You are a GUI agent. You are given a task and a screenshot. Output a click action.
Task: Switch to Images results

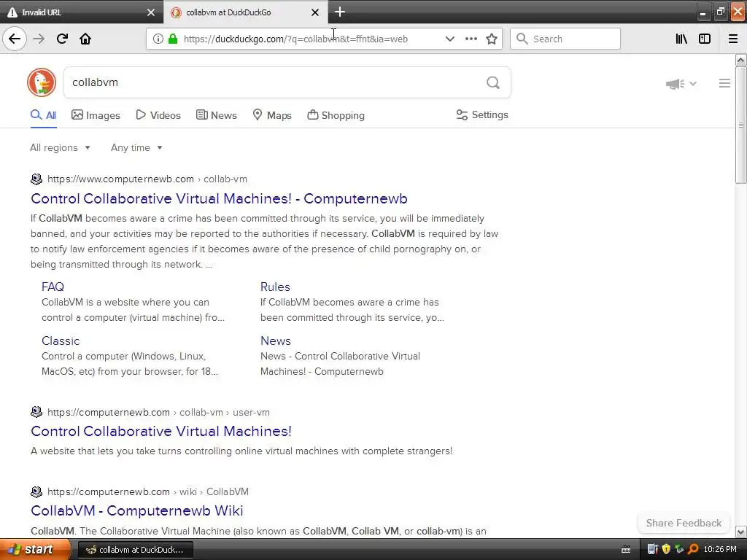[x=96, y=115]
